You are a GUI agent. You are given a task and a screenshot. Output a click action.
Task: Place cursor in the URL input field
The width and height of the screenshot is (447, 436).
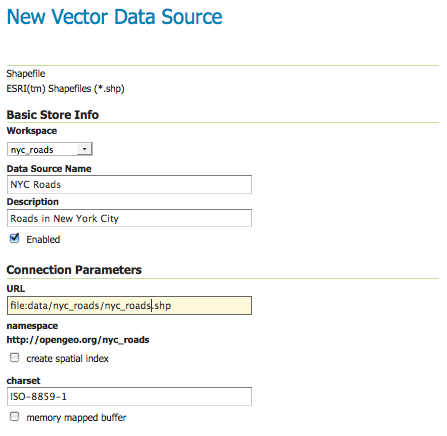(x=129, y=305)
